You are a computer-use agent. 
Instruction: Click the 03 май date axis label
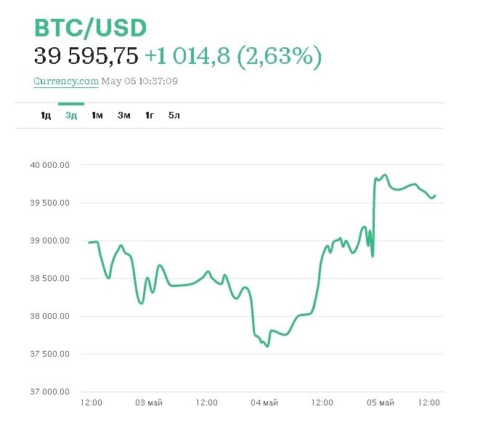(x=149, y=402)
